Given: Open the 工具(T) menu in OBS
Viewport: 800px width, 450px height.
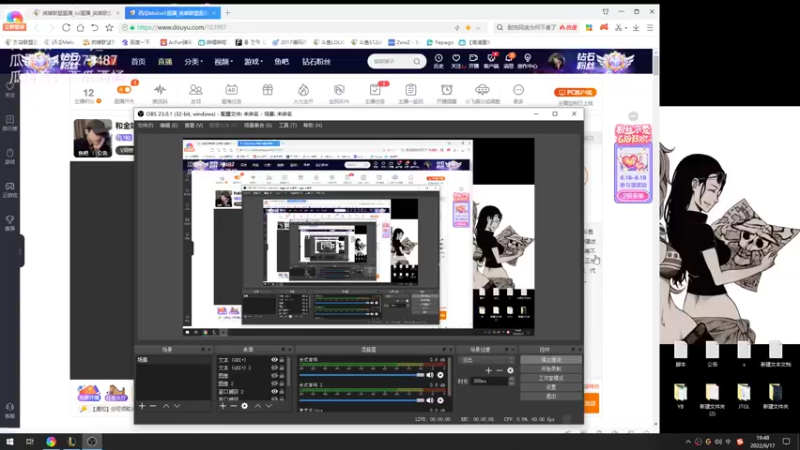Looking at the screenshot, I should pos(288,126).
